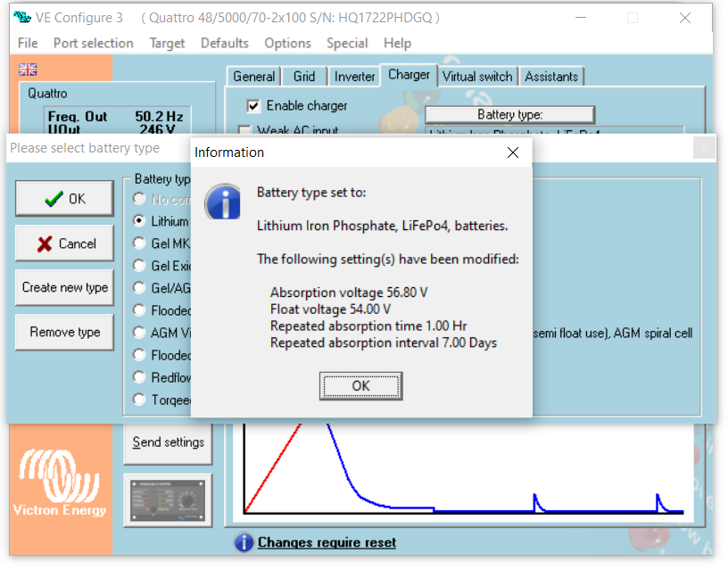Click Repeated absorption time 1.00 Hr text
728x569 pixels.
click(x=368, y=326)
